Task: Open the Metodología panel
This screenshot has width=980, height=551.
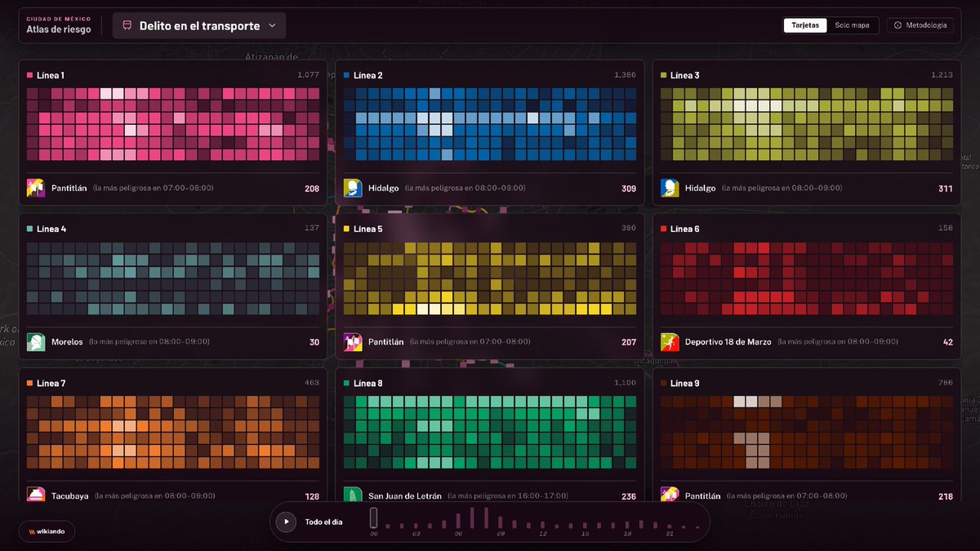Action: coord(920,25)
